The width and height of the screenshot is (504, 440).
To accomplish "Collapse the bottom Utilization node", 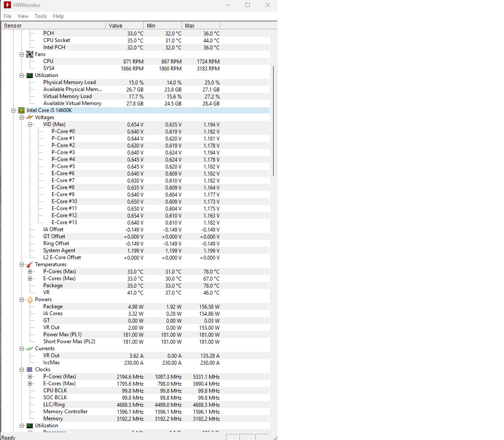I will pos(21,426).
